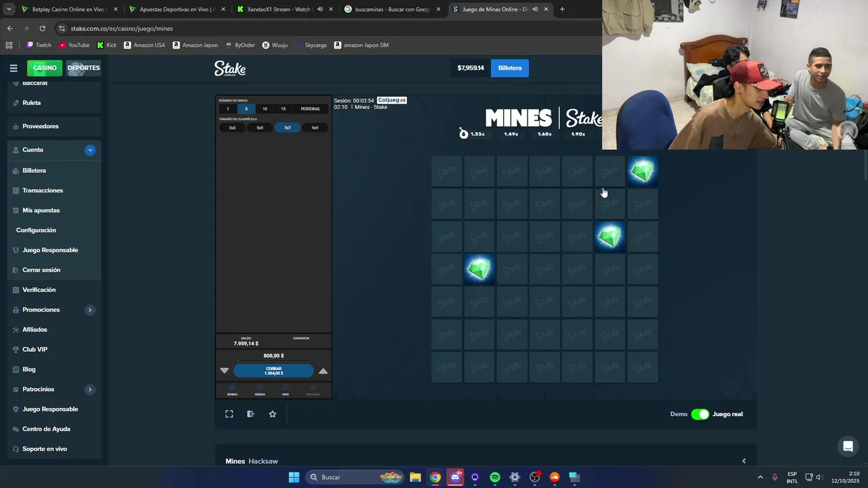This screenshot has width=868, height=488.
Task: Click the gem tile in fourth row
Action: (479, 269)
